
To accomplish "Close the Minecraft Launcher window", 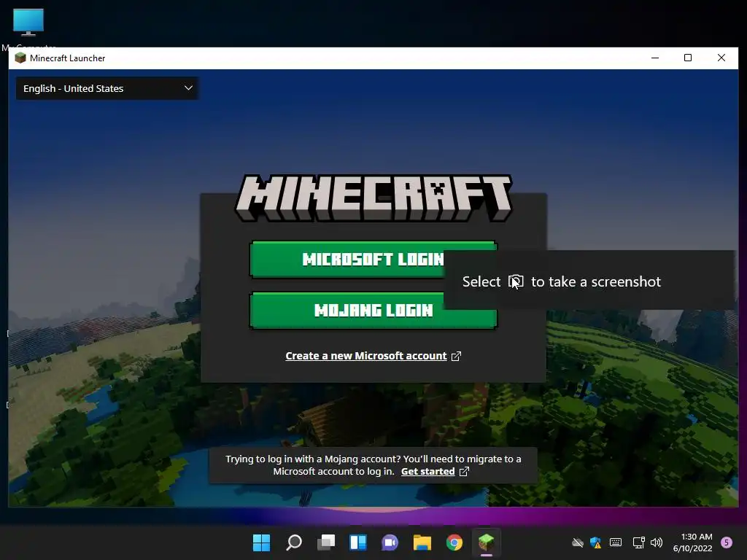I will [x=721, y=58].
